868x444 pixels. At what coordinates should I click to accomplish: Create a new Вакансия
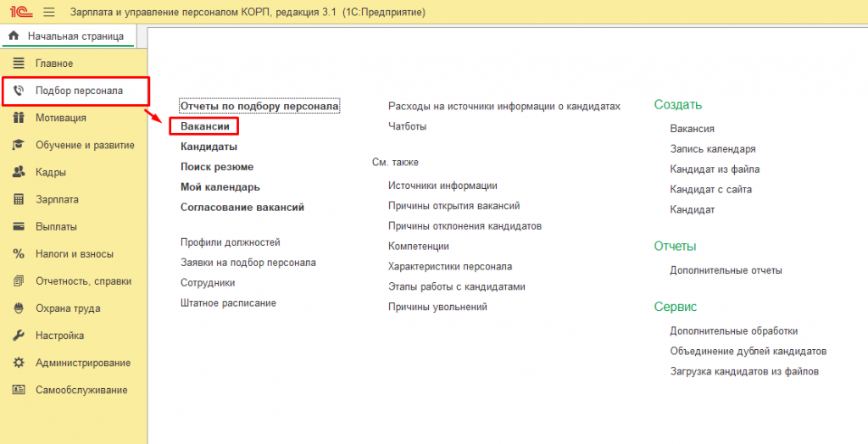692,129
